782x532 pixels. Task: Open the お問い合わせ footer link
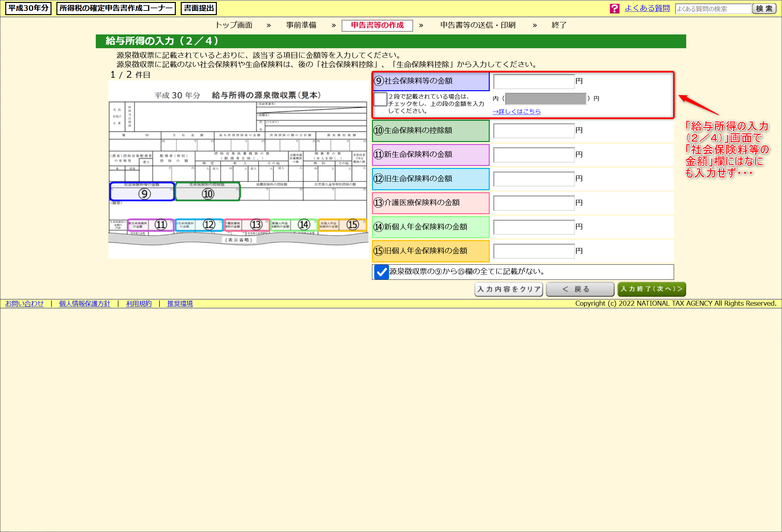click(x=24, y=303)
